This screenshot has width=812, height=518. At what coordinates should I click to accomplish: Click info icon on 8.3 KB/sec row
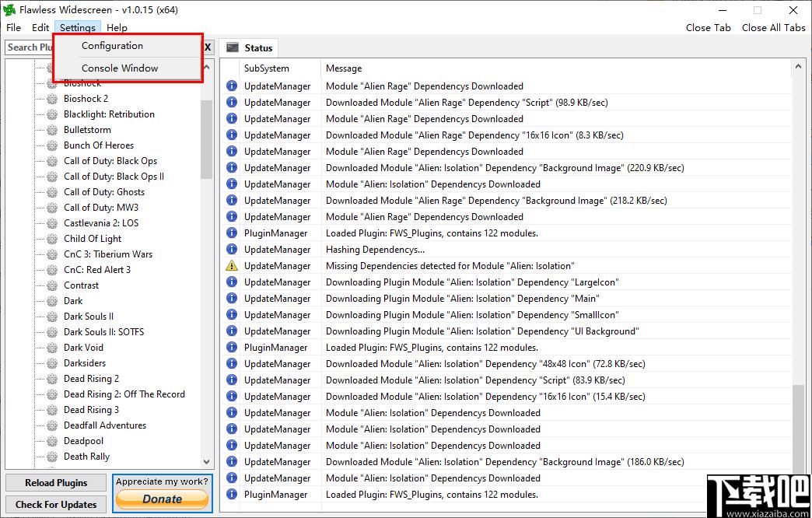pos(232,135)
